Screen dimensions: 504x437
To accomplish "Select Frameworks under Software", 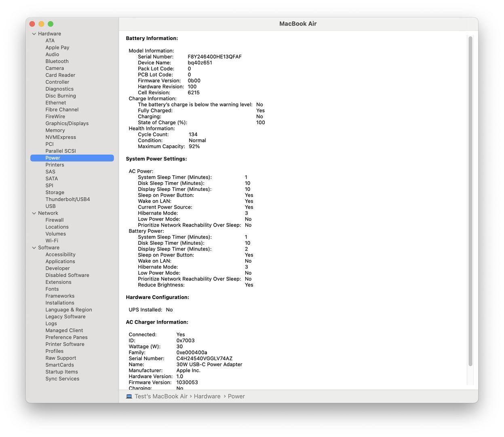I will (x=60, y=296).
